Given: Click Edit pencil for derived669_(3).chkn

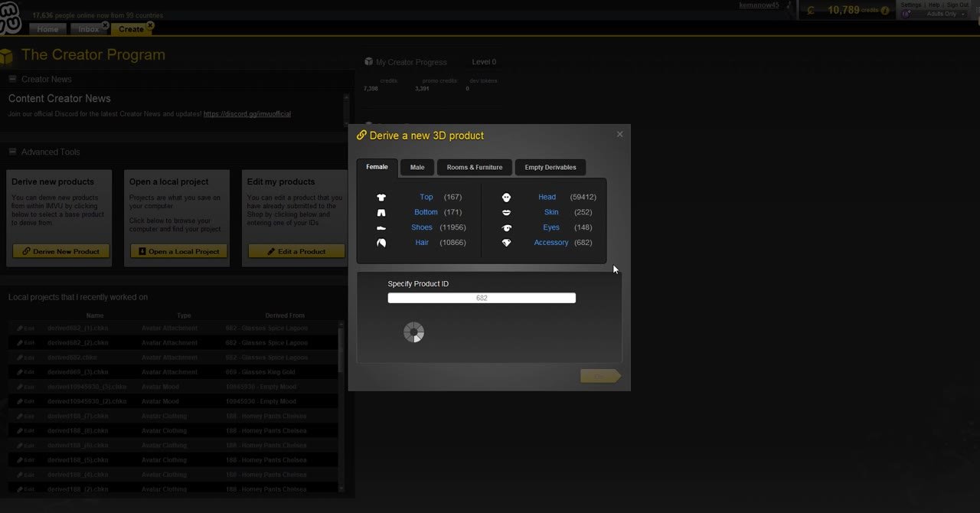Looking at the screenshot, I should pos(26,372).
